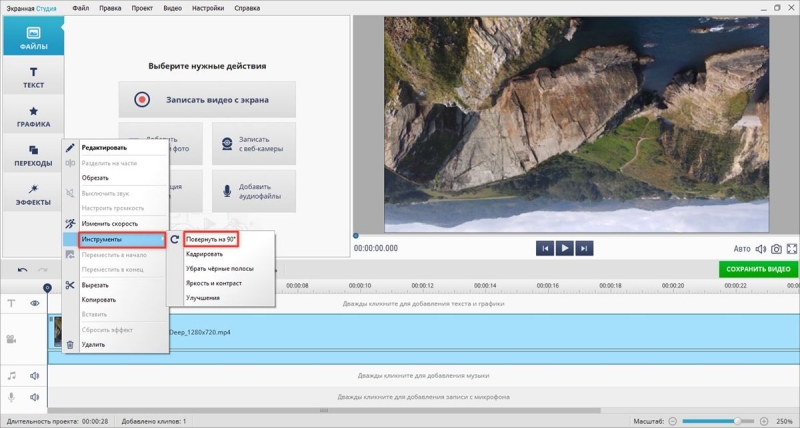
Task: Adjust the Масштаб zoom slider
Action: tap(718, 421)
